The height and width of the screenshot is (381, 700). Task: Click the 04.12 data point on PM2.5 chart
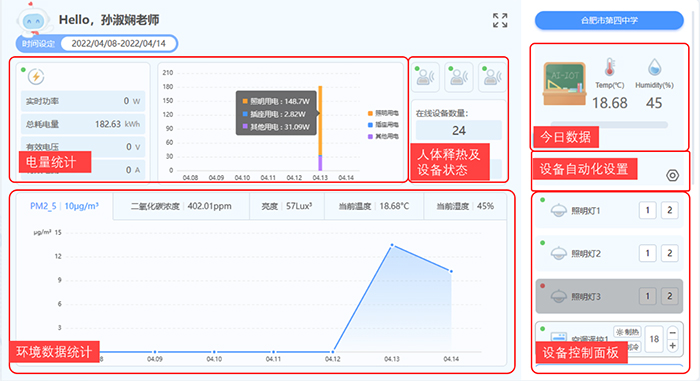point(333,352)
